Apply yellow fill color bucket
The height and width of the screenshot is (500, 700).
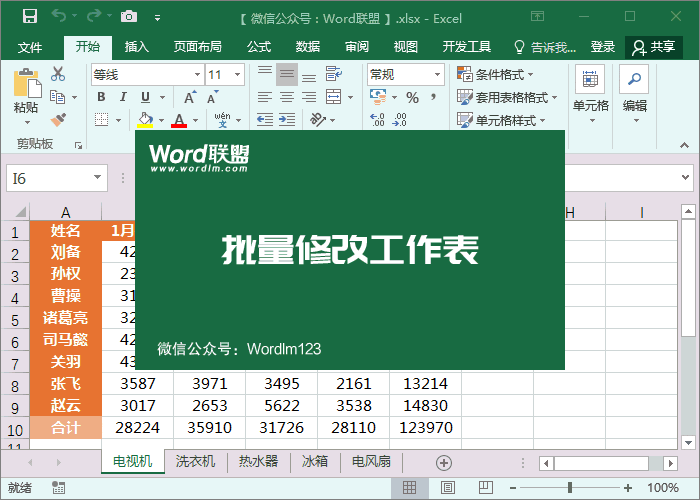coord(145,120)
